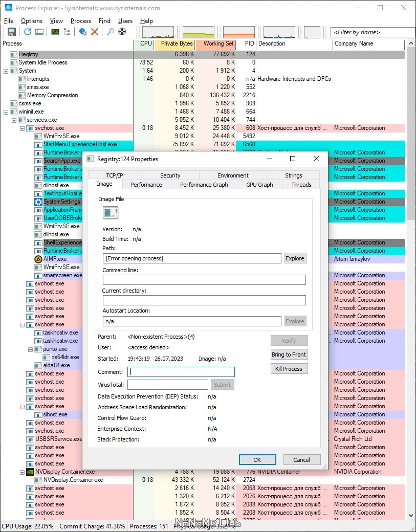Screen dimensions: 416x532
Task: Collapse the wininit.exe tree node
Action: [x=6, y=112]
